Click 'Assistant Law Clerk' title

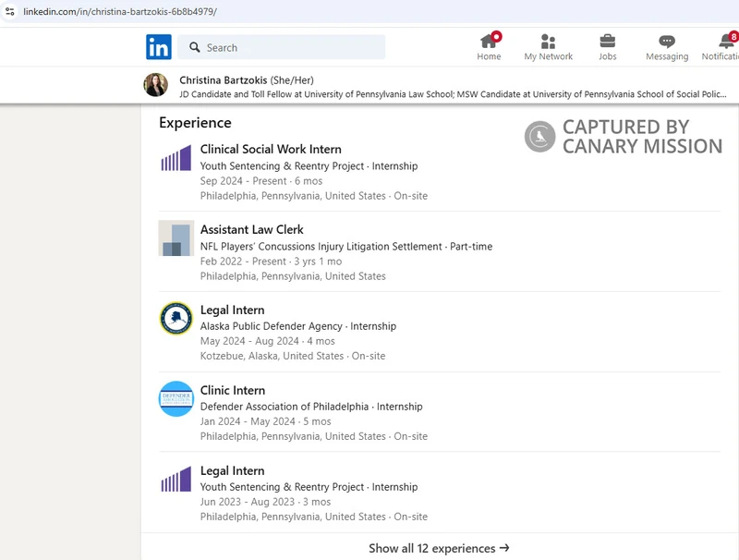click(251, 229)
